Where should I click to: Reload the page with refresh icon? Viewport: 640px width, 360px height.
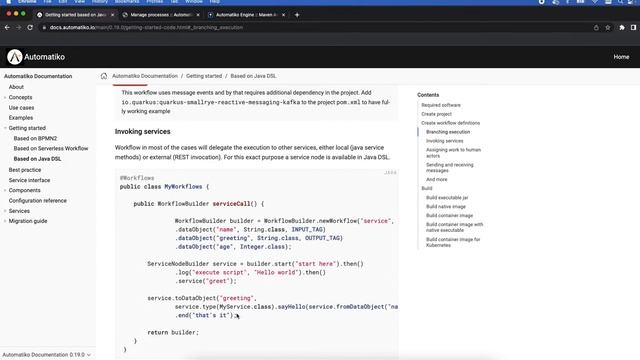pos(30,27)
